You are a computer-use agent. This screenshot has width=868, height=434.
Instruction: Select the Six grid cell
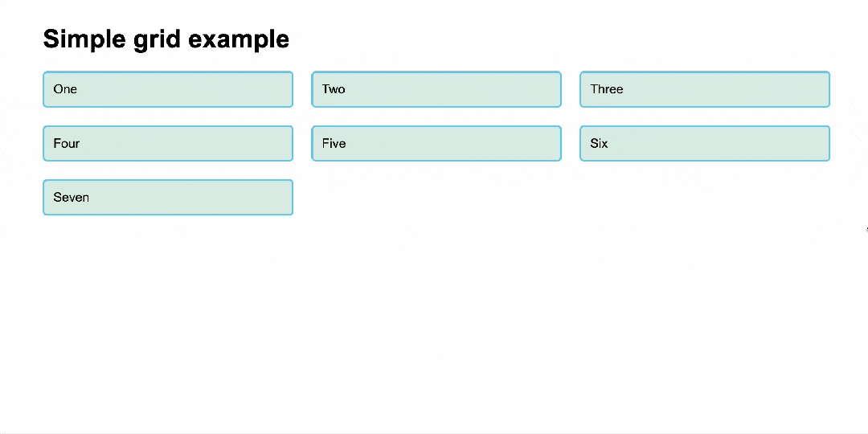pyautogui.click(x=705, y=143)
